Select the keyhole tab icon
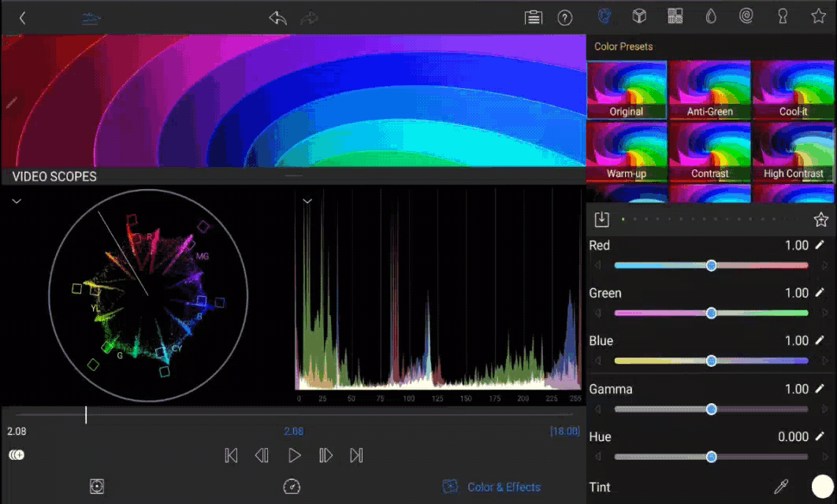The image size is (837, 504). pos(783,17)
